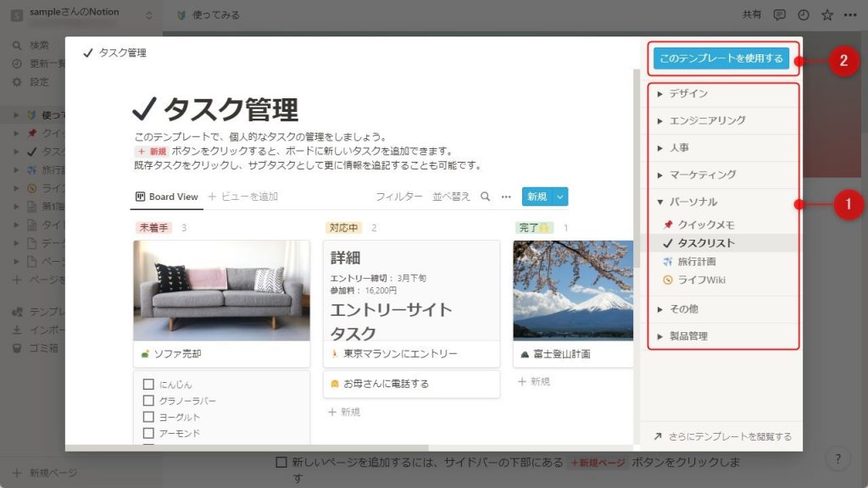Check the グラノーラバー checkbox
The image size is (868, 488).
(148, 401)
